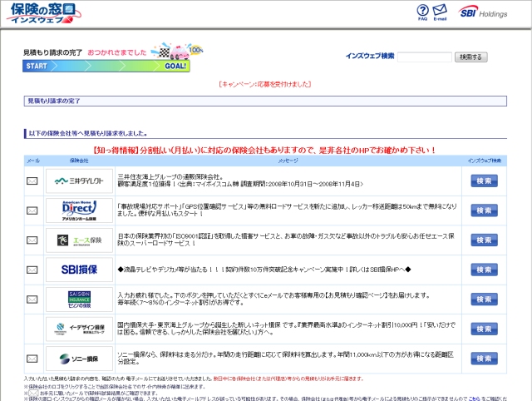This screenshot has width=532, height=401.
Task: Click 検索 button for SBI損保
Action: point(484,270)
